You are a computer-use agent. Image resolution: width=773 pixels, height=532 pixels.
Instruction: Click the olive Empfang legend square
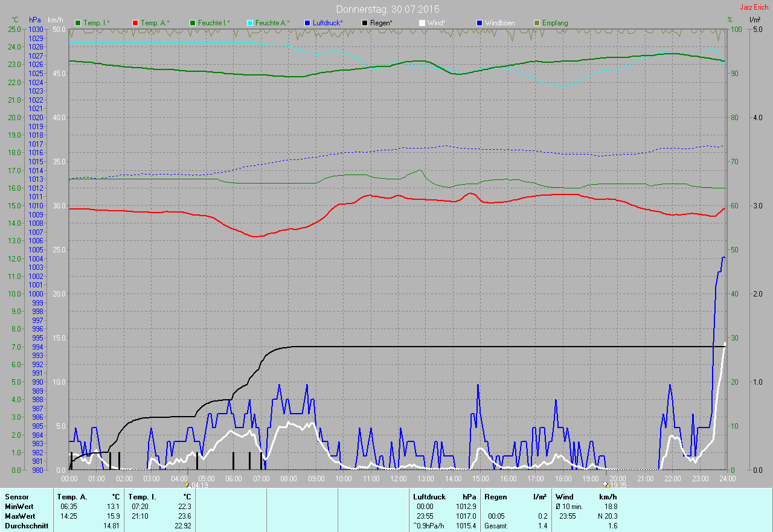(537, 23)
